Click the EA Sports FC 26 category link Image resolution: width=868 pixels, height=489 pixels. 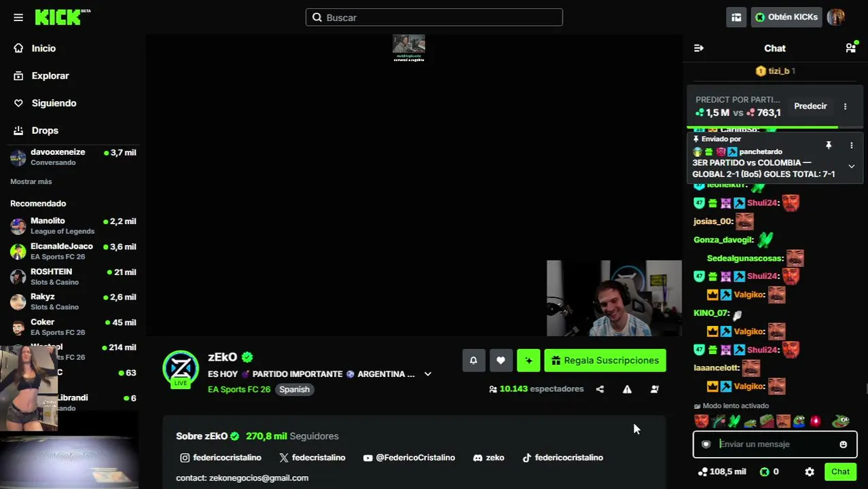coord(239,390)
